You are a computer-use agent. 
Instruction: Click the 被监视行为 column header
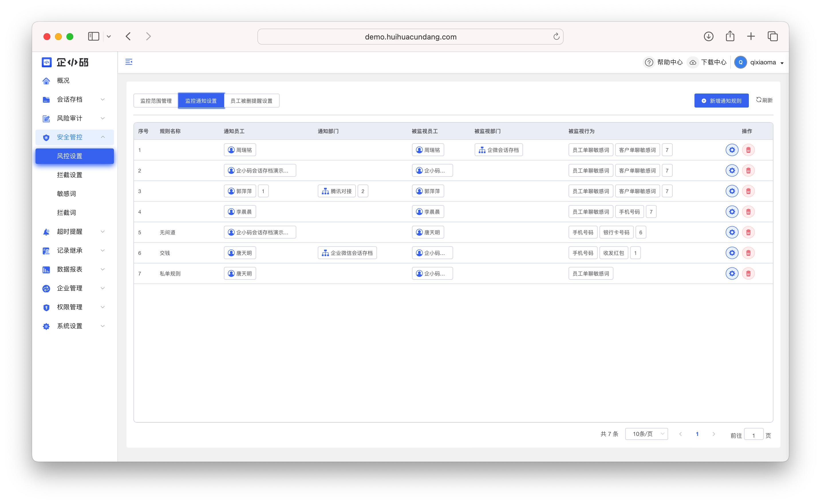tap(581, 131)
